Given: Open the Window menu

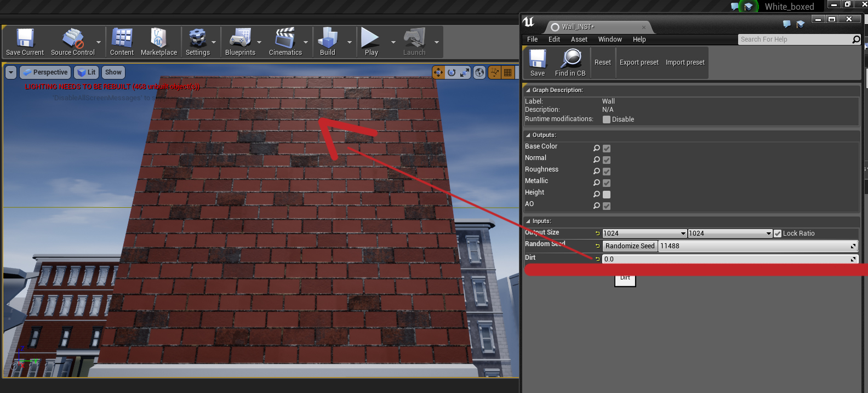Looking at the screenshot, I should pyautogui.click(x=609, y=39).
